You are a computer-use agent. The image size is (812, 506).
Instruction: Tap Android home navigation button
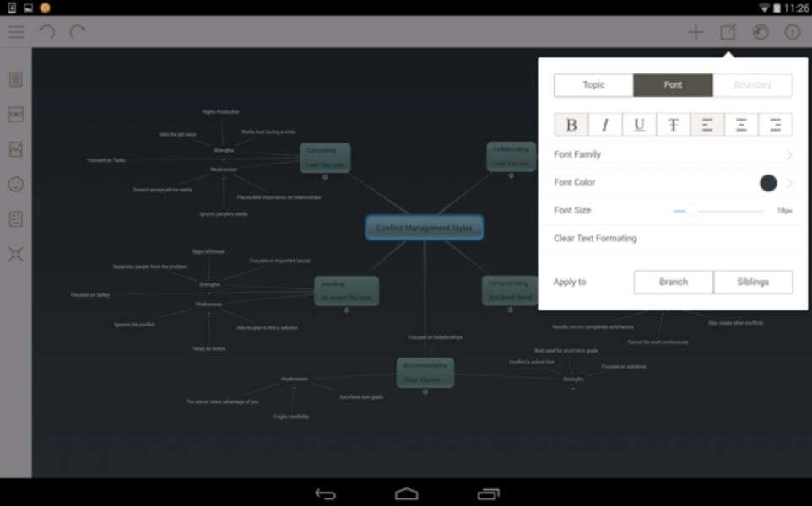407,494
